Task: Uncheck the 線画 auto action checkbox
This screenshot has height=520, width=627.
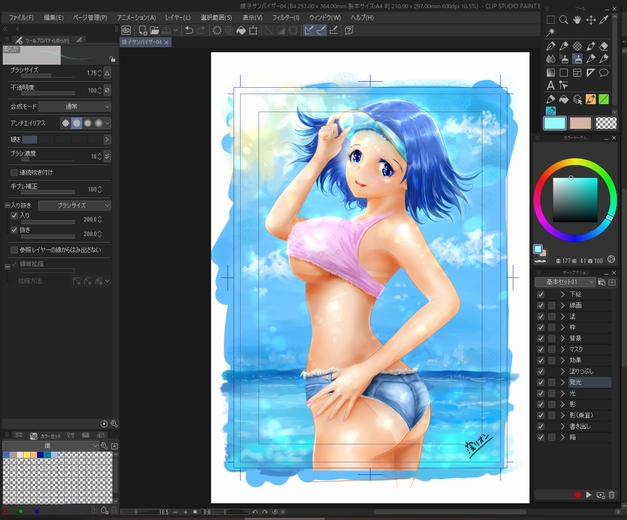Action: 541,305
